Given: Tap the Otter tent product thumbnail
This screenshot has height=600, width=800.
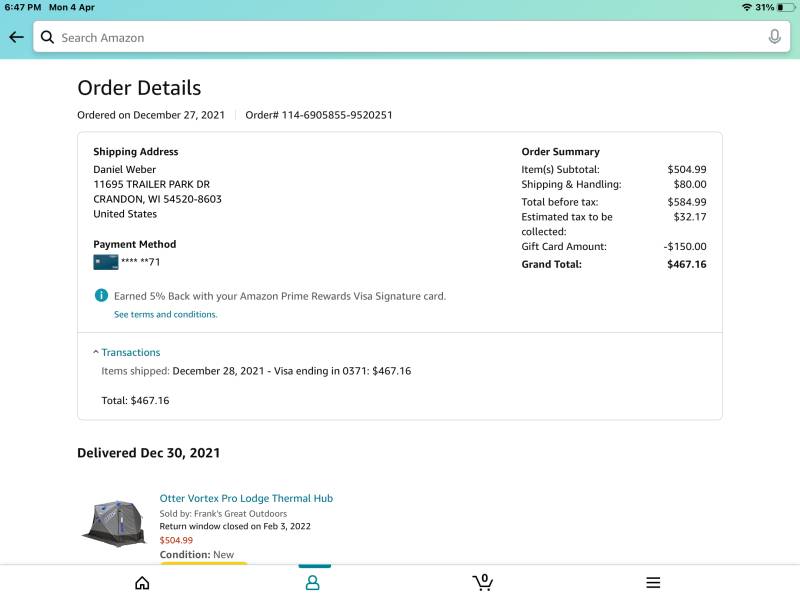Looking at the screenshot, I should [114, 523].
